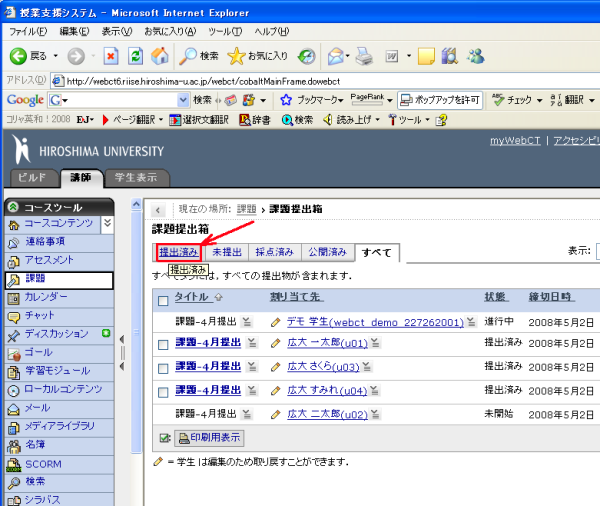Open the デモ 学生(webct_demo_227262001) link
The width and height of the screenshot is (600, 506).
pos(375,322)
